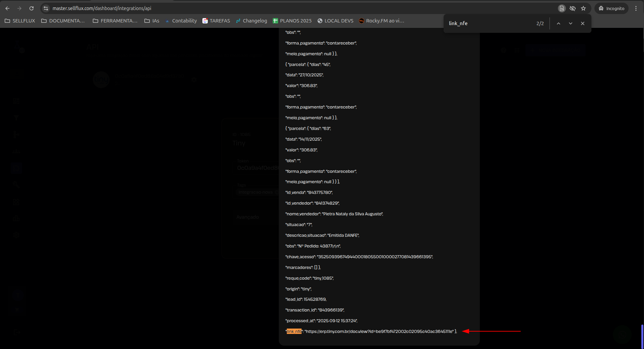Click the find bar input with link_nfe

[x=489, y=23]
